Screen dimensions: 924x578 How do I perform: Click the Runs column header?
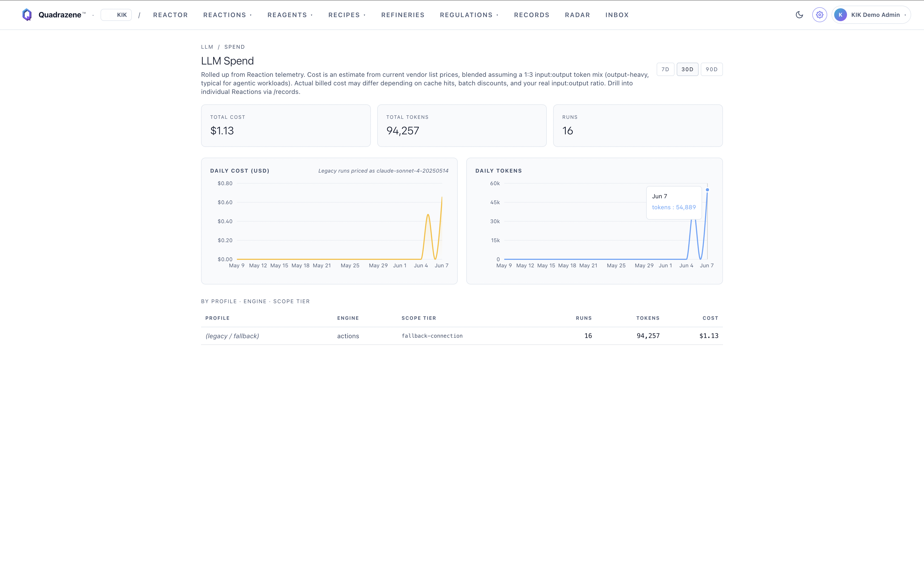point(584,318)
